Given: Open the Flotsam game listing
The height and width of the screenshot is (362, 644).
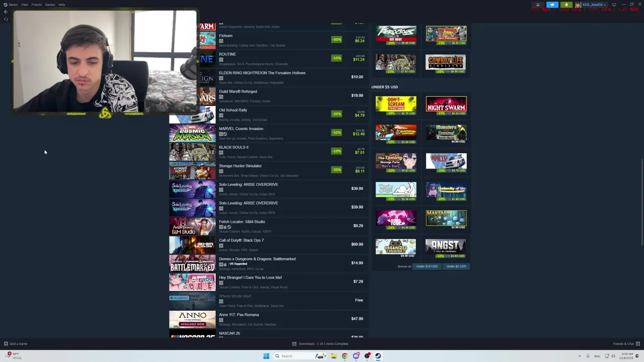Looking at the screenshot, I should [x=268, y=40].
